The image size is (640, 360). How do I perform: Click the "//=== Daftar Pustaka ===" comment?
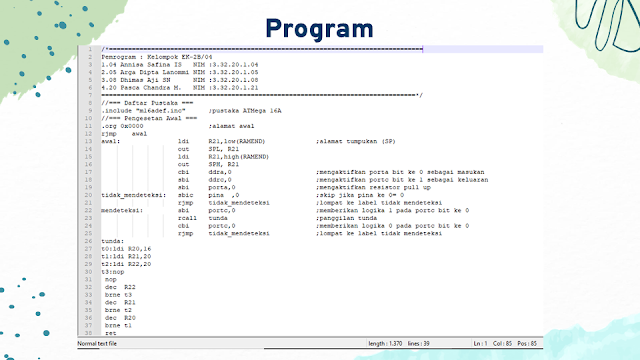(147, 103)
